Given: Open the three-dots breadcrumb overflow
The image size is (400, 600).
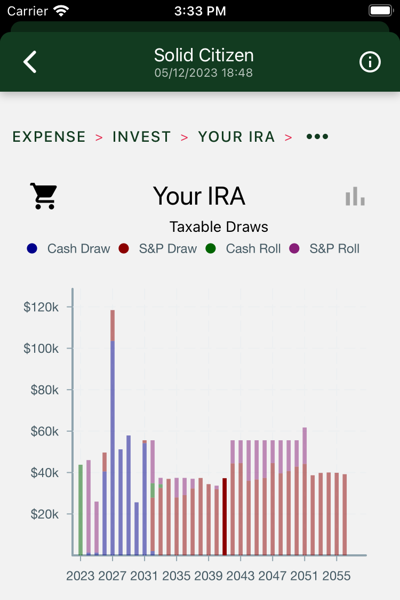Looking at the screenshot, I should click(x=317, y=137).
